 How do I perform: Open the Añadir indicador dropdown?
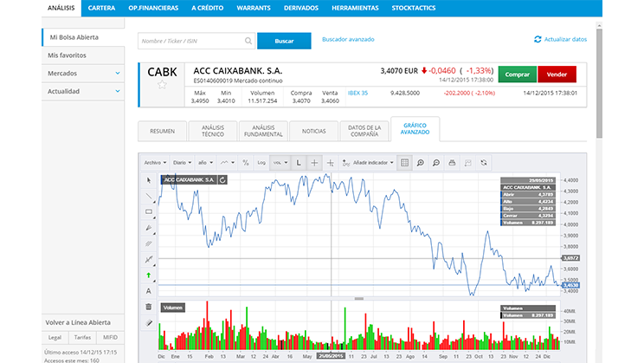[x=368, y=163]
